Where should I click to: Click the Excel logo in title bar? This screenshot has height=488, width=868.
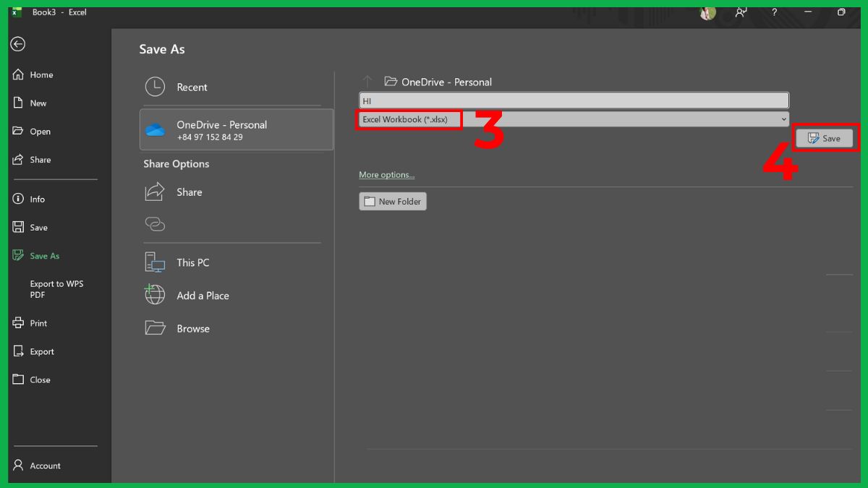17,12
